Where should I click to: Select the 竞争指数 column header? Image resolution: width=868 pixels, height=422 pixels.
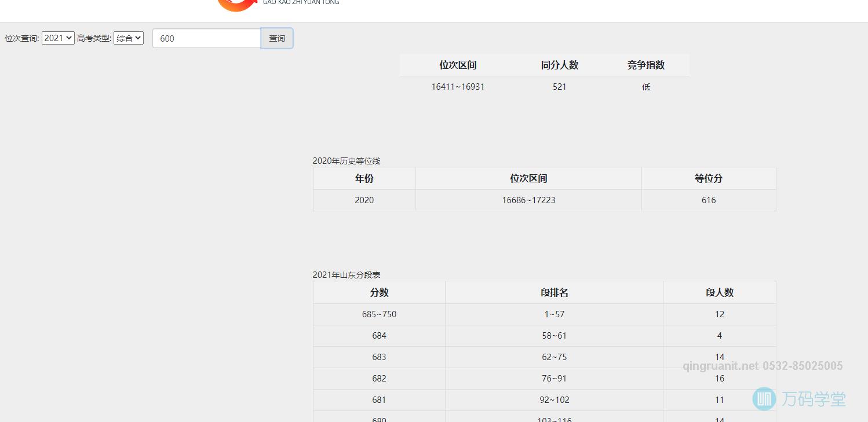point(645,65)
